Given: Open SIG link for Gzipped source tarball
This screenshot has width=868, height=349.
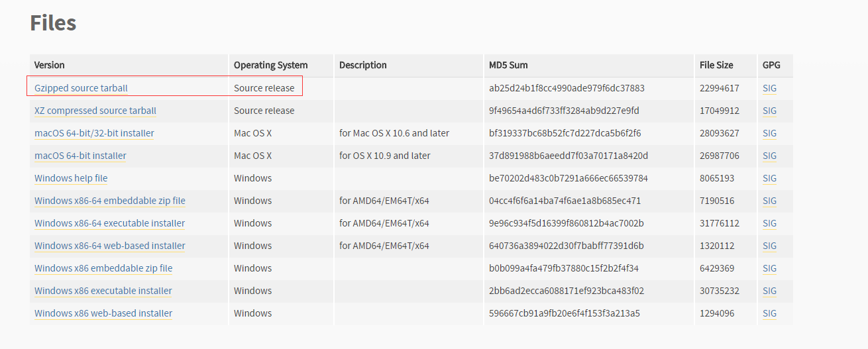Looking at the screenshot, I should (x=769, y=88).
